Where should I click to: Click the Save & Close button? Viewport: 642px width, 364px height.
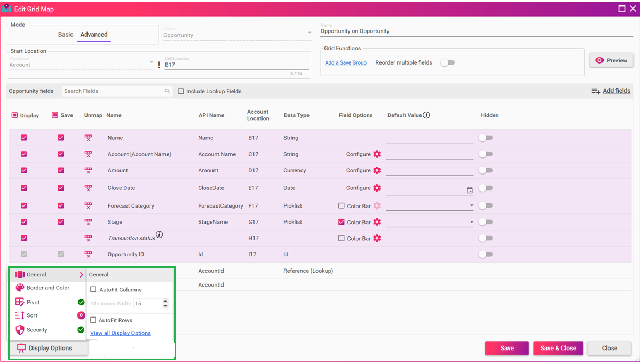coord(558,348)
